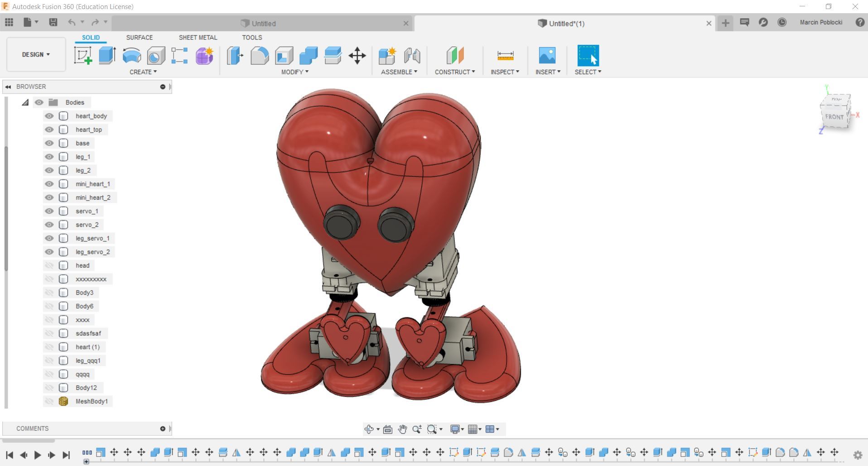Click the Help question mark icon
868x466 pixels.
tap(860, 22)
